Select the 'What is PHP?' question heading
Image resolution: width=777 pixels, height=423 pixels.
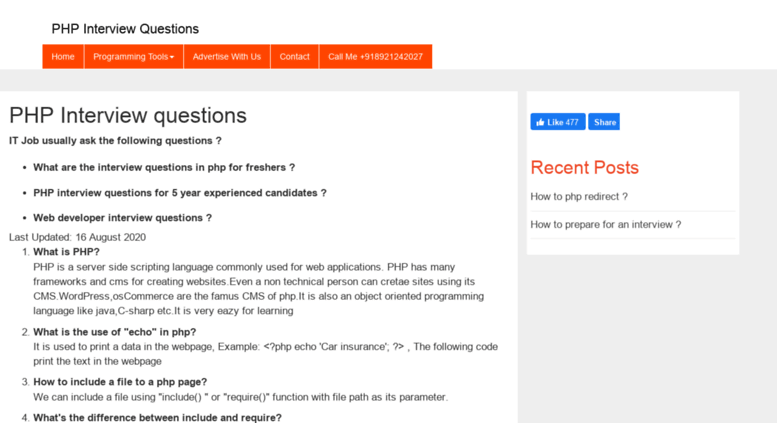pos(66,252)
